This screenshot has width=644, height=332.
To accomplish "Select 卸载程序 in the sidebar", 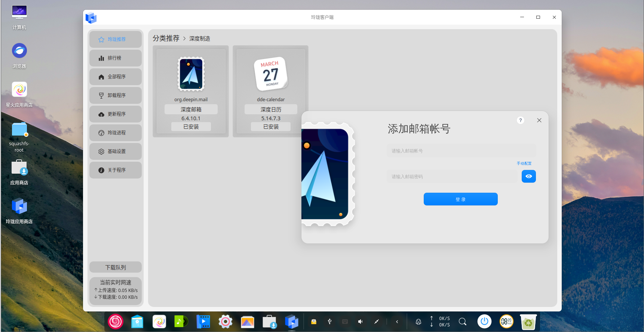I will tap(116, 95).
